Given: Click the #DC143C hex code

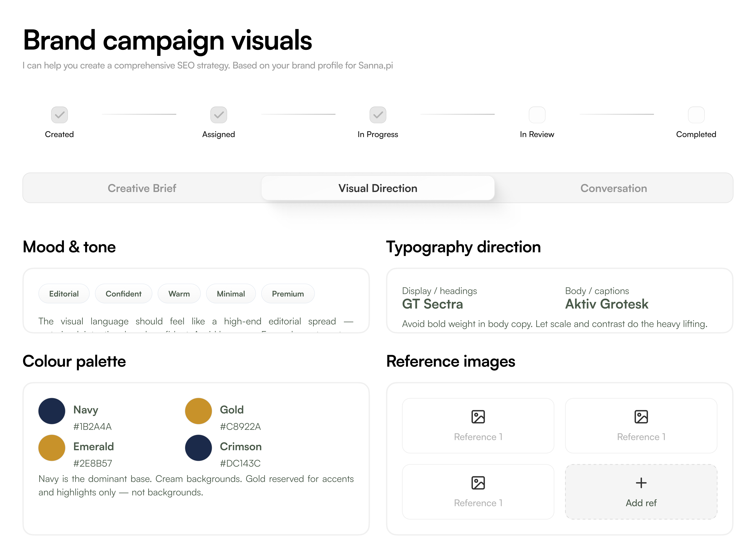Looking at the screenshot, I should coord(240,463).
